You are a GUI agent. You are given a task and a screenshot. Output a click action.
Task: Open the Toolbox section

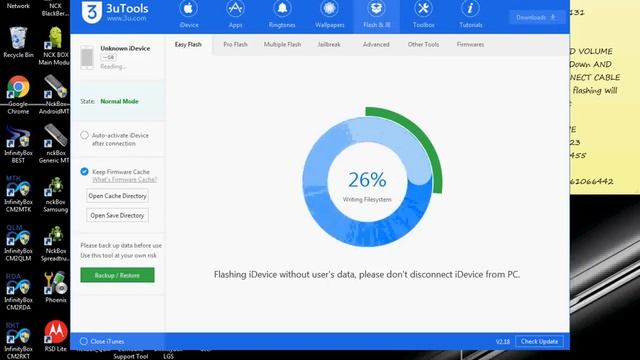pyautogui.click(x=423, y=15)
